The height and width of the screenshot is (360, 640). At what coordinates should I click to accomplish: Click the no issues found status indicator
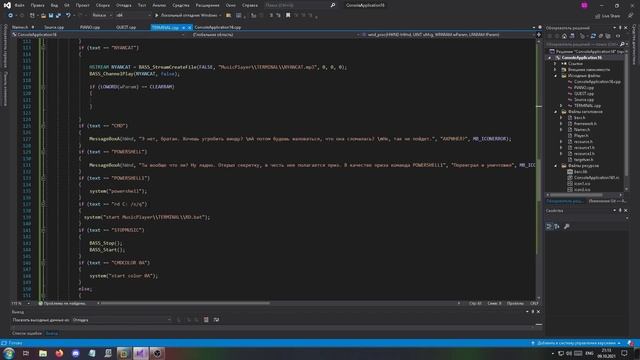[62, 303]
